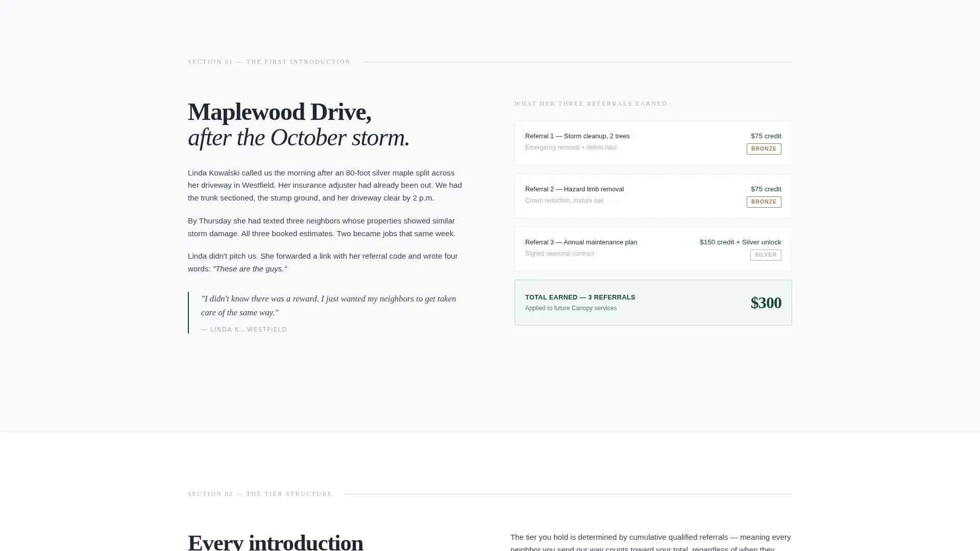This screenshot has width=980, height=551.
Task: Click the paragraph starting 'By Thursday she had texted'
Action: pos(322,227)
